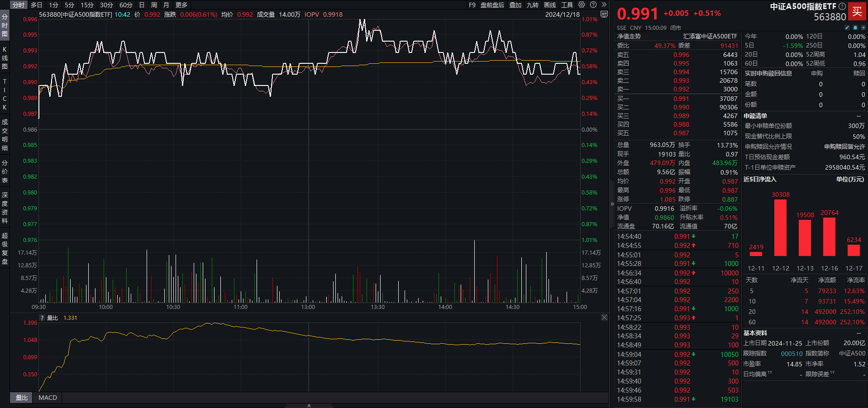Screen dimensions: 868x408
Task: Click the F9 button
Action: pos(472,5)
